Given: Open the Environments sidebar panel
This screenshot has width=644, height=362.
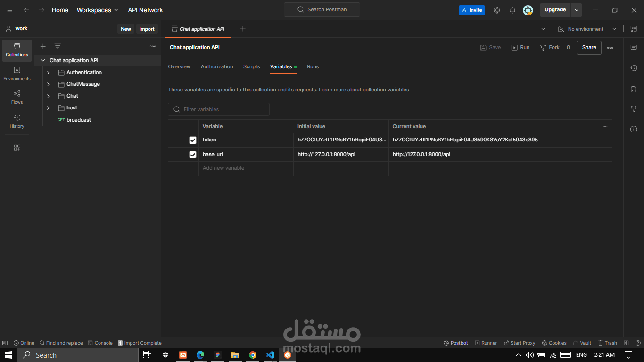Looking at the screenshot, I should [x=17, y=74].
